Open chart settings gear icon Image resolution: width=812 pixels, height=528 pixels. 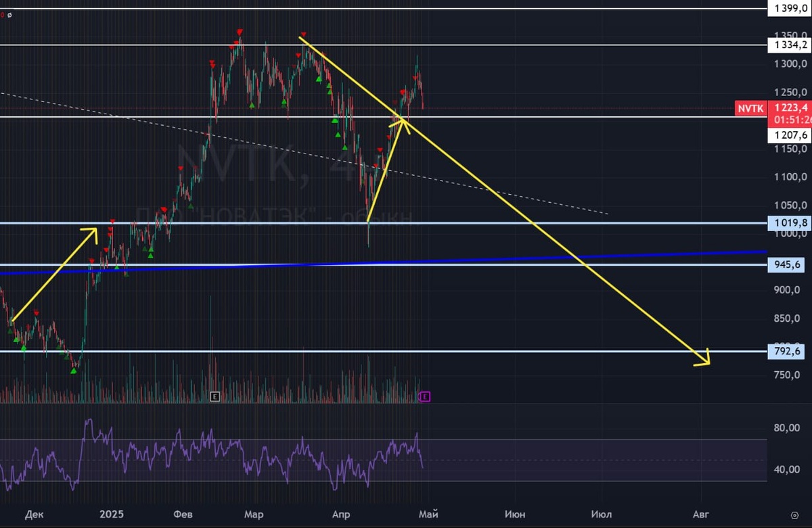pyautogui.click(x=794, y=515)
